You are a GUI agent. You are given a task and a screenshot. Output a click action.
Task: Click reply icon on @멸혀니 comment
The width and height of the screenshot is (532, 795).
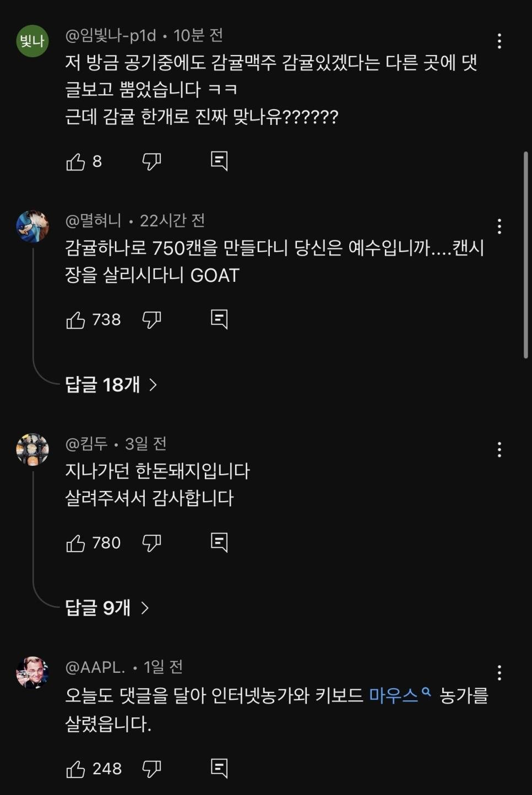click(219, 320)
